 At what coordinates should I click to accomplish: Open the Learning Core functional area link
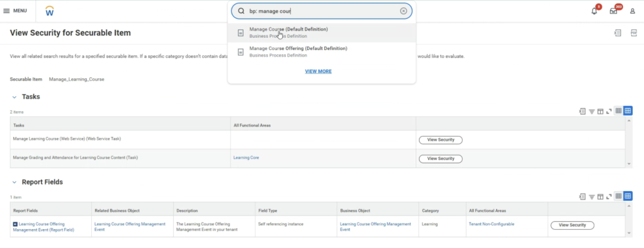pos(246,157)
